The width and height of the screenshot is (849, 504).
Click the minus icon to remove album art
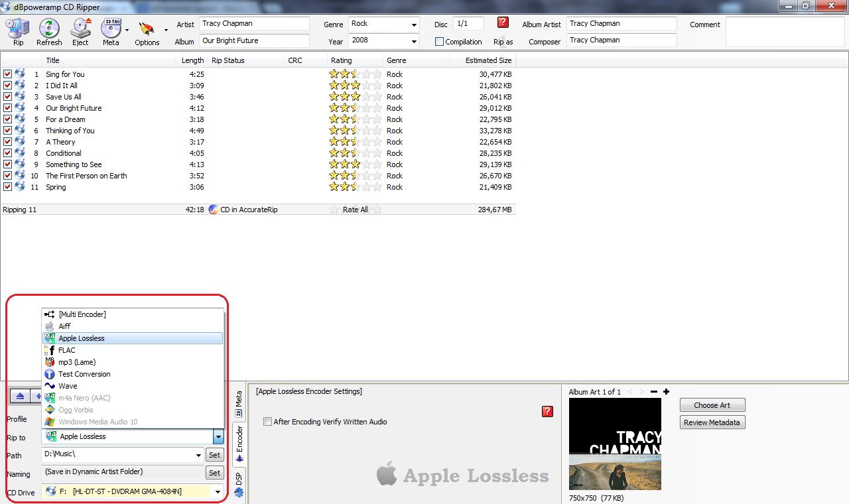654,392
